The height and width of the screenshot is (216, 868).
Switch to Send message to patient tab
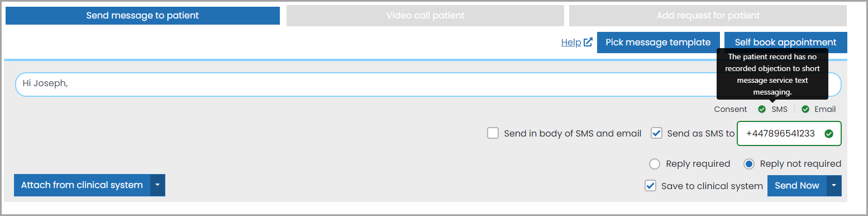tap(142, 16)
